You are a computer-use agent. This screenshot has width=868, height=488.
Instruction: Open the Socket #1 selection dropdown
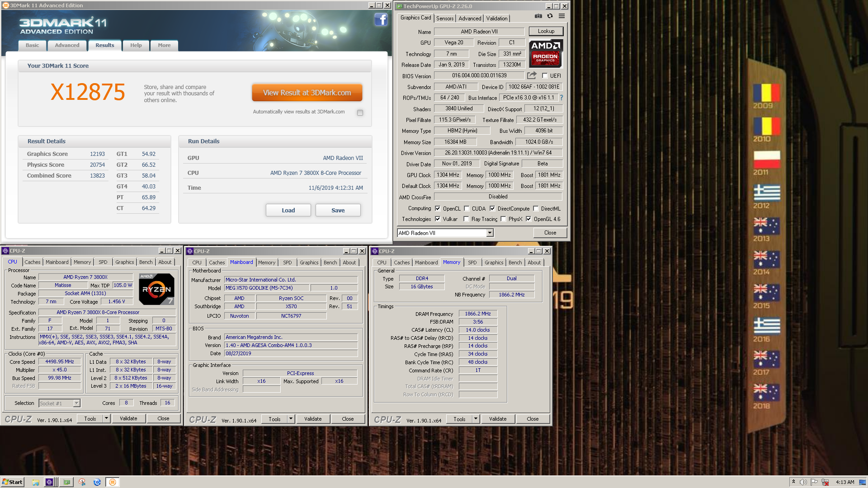(76, 403)
